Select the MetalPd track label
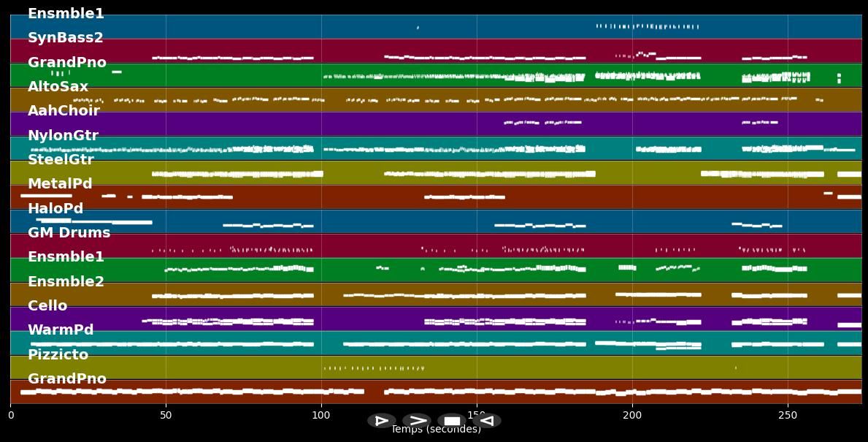868x442 pixels. pyautogui.click(x=60, y=184)
